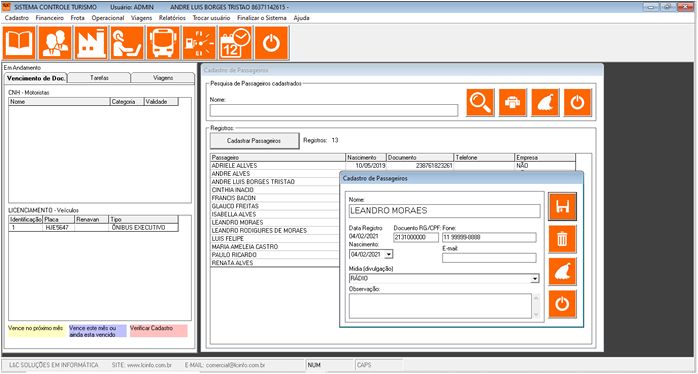Click the clear icon next to the printer

point(545,103)
